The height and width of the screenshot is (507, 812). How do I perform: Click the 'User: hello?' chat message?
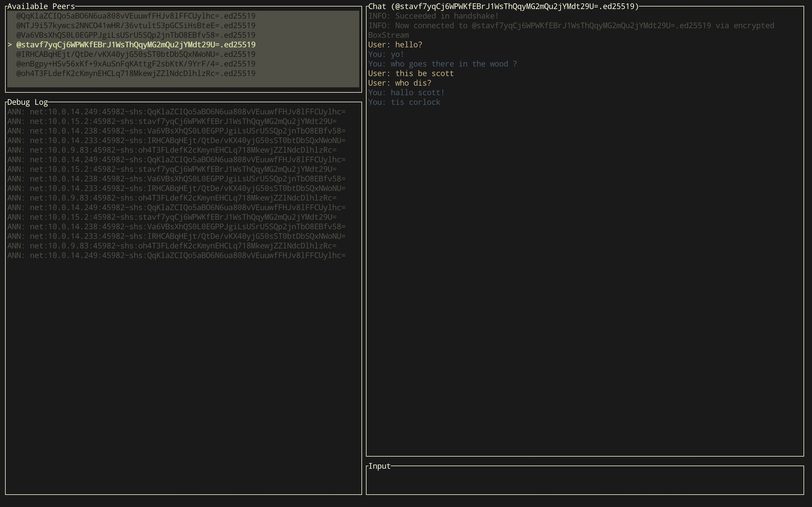395,45
